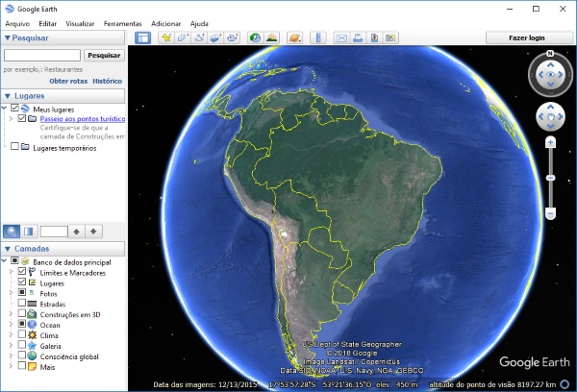
Task: Open Passeio aos pontos turísticos link
Action: pyautogui.click(x=83, y=118)
